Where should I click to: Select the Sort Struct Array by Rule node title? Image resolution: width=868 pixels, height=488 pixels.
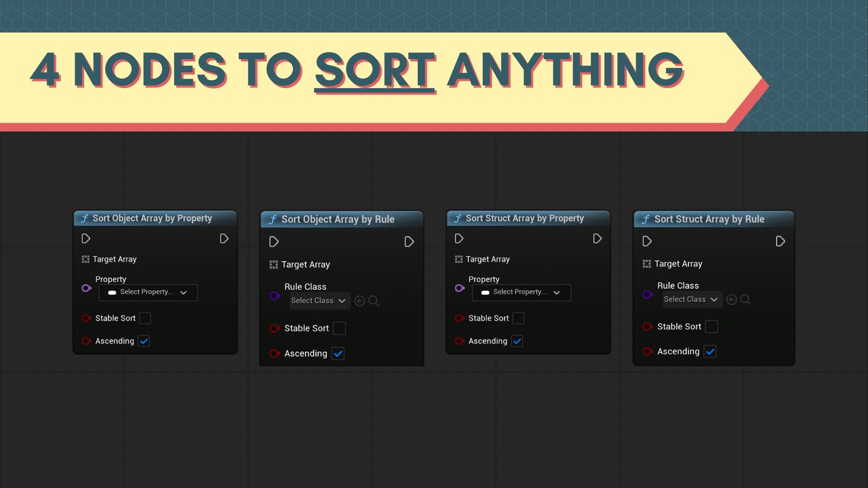coord(709,219)
